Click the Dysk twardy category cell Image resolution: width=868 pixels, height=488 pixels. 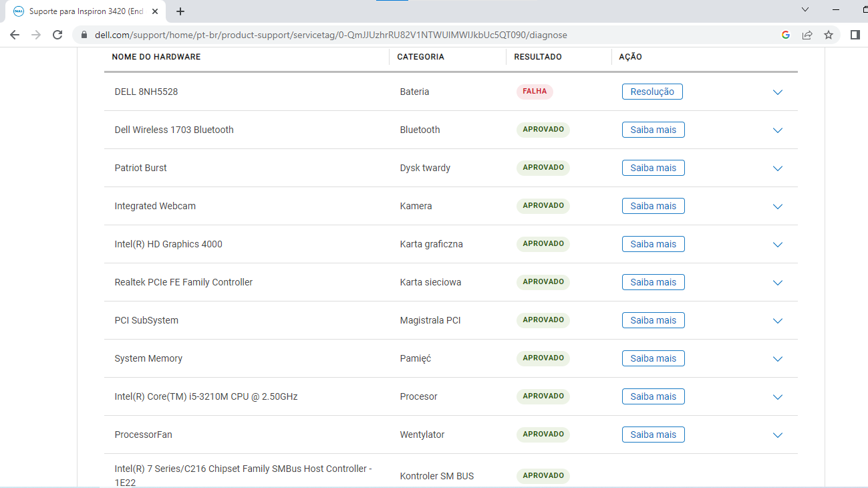425,168
